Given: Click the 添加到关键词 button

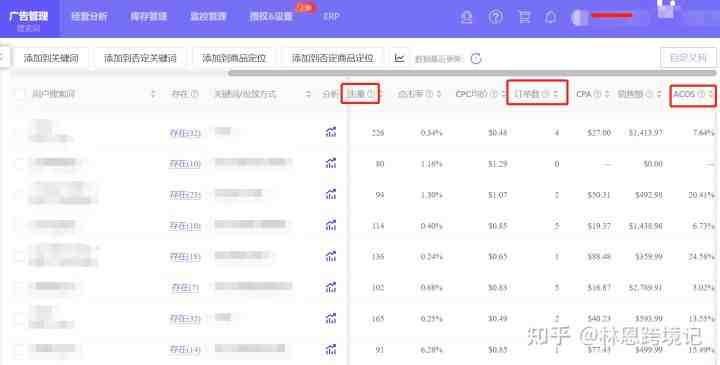Looking at the screenshot, I should (x=51, y=58).
